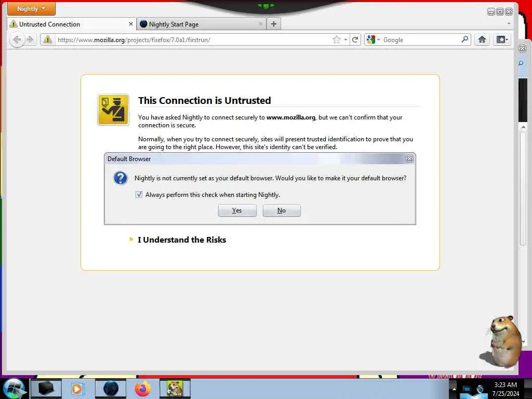Screen dimensions: 532x399
Task: Click No in Default Browser dialog
Action: tap(282, 210)
